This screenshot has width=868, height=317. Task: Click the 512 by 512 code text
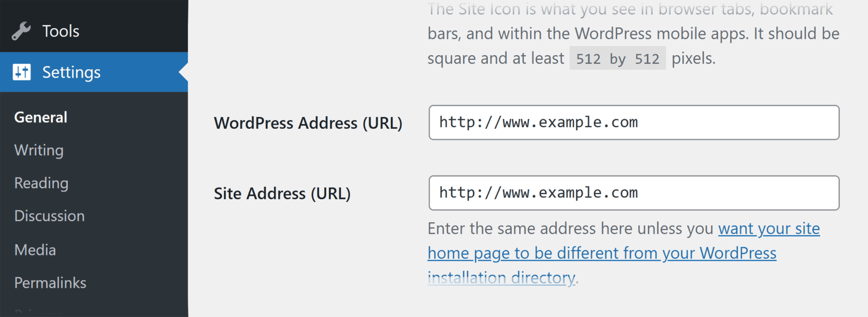(617, 59)
